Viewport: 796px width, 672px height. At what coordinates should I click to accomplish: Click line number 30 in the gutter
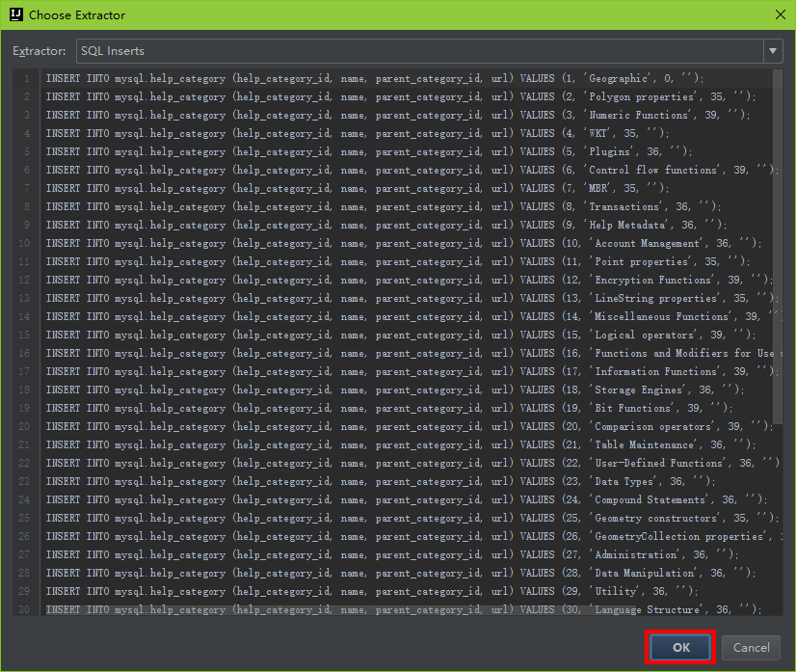[25, 609]
